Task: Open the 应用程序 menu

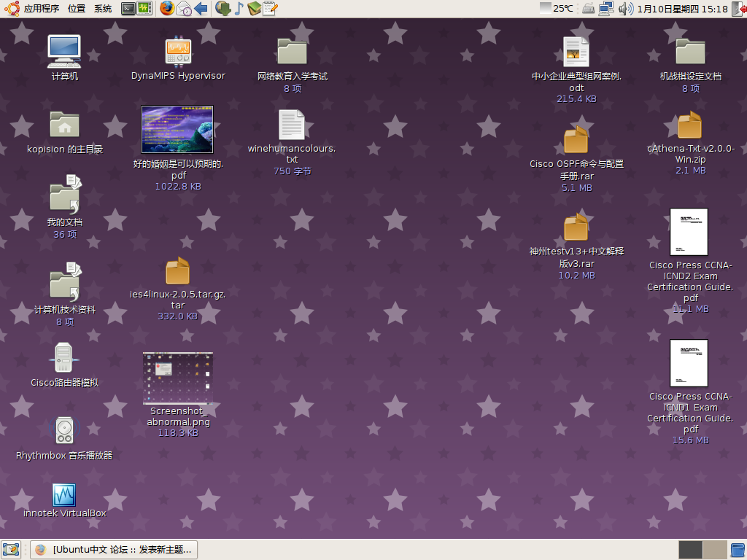Action: pyautogui.click(x=42, y=9)
